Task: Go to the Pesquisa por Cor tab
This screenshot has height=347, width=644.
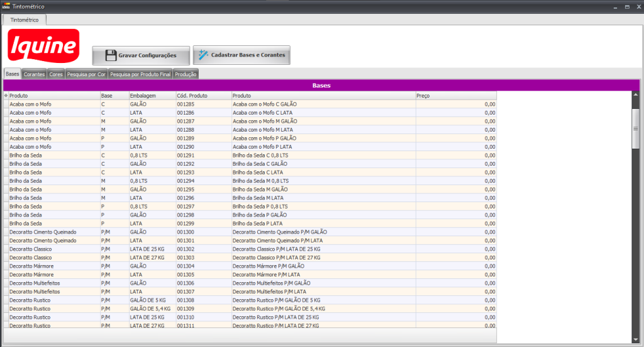Action: pos(86,74)
